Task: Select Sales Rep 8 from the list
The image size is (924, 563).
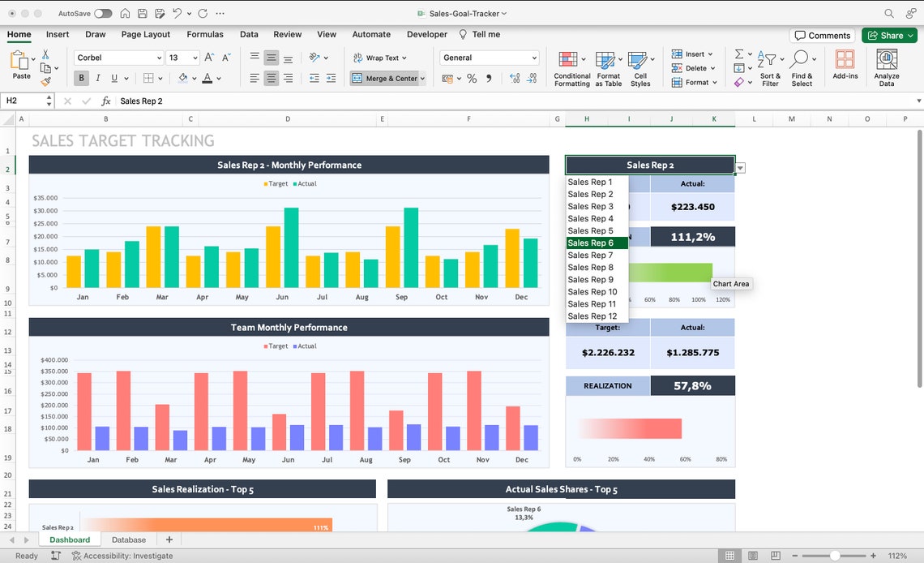Action: click(589, 267)
